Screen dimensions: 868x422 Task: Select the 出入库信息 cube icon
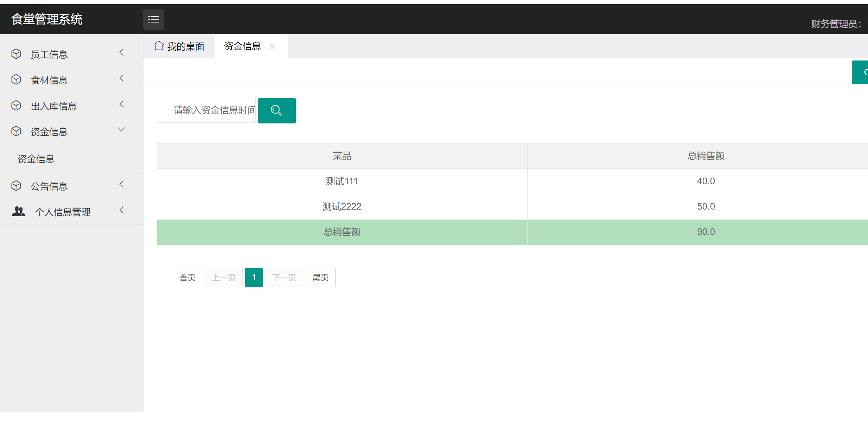[16, 105]
